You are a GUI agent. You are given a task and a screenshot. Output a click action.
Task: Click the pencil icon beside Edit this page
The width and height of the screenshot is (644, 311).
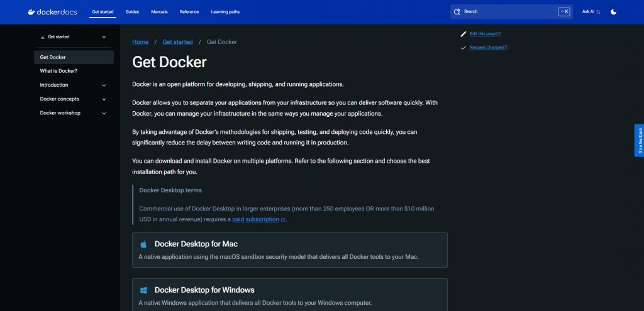[464, 34]
